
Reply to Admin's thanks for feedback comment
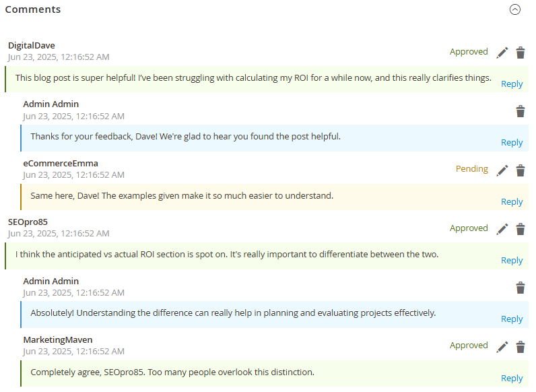(512, 143)
